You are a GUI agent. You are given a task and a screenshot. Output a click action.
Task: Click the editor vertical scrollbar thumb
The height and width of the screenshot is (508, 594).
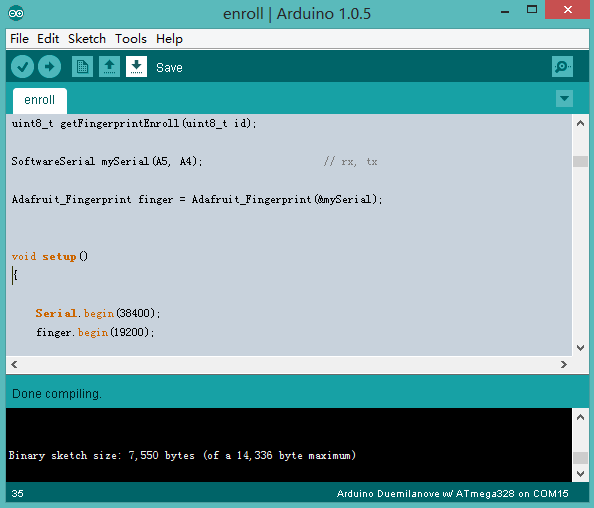(x=580, y=161)
